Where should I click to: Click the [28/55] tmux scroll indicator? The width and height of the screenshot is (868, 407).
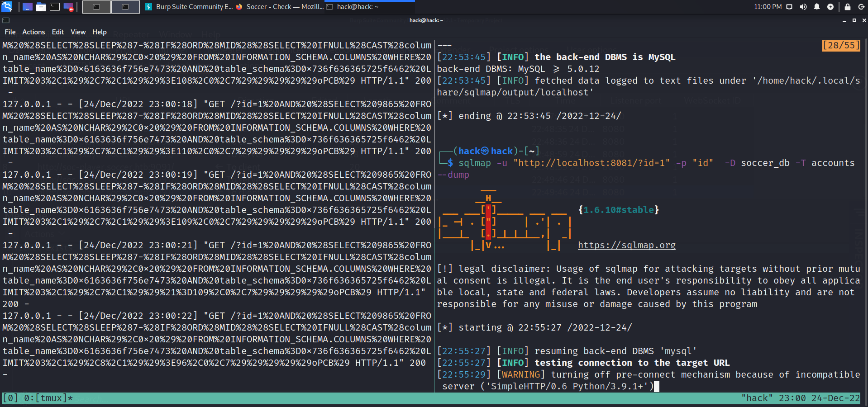tap(841, 45)
